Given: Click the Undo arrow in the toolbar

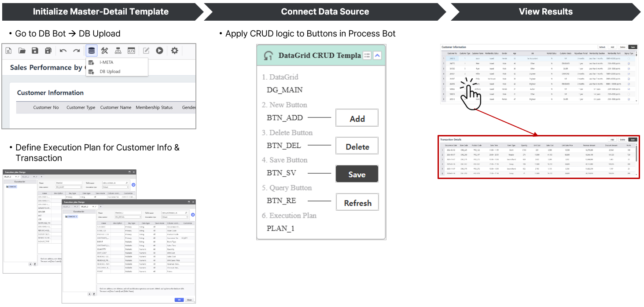Looking at the screenshot, I should click(x=63, y=51).
